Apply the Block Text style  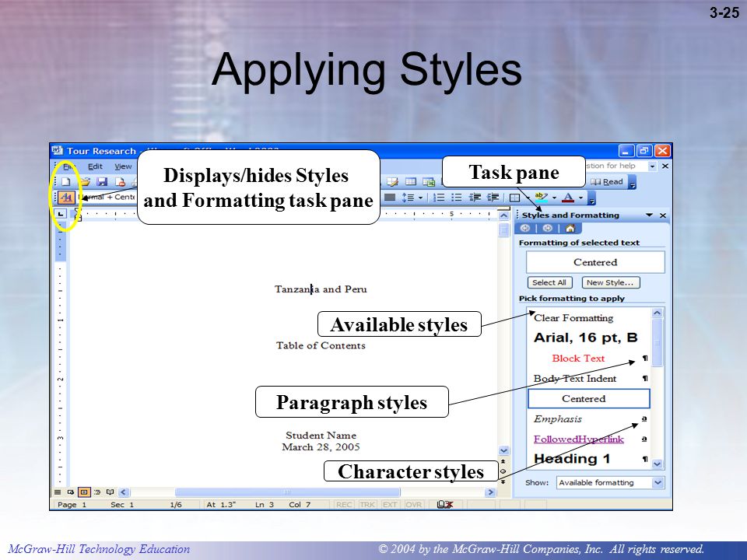(x=589, y=358)
